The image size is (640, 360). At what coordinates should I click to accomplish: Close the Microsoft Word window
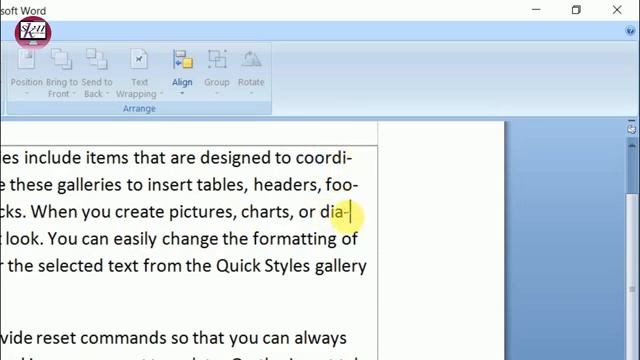point(617,10)
